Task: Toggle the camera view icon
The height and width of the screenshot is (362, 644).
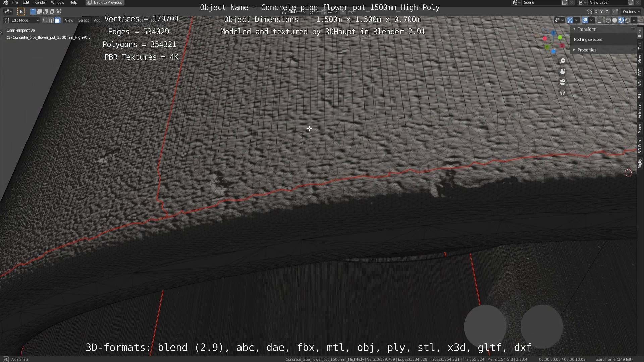Action: click(562, 82)
